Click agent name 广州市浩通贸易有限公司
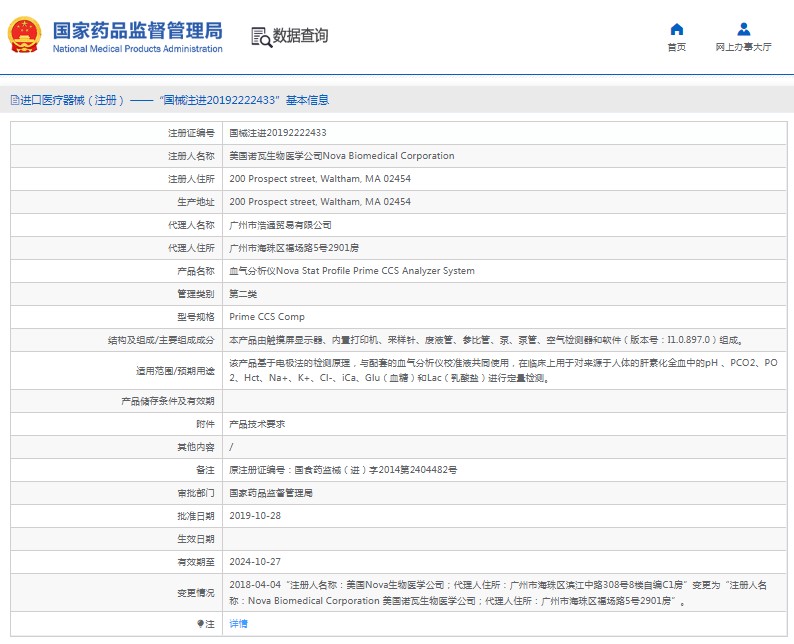This screenshot has width=794, height=644. point(281,225)
